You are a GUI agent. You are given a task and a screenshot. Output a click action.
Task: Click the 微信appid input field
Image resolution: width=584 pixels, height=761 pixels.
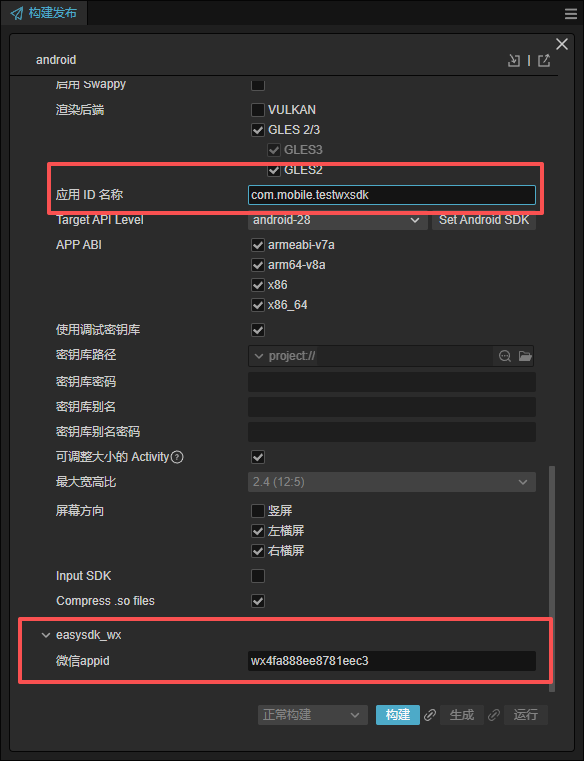click(x=392, y=661)
